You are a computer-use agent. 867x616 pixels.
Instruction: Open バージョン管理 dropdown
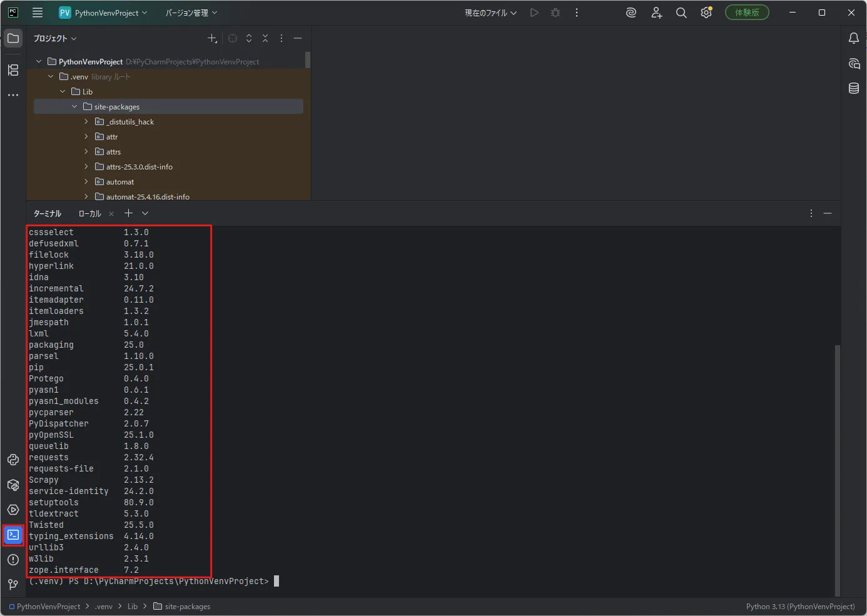[191, 13]
